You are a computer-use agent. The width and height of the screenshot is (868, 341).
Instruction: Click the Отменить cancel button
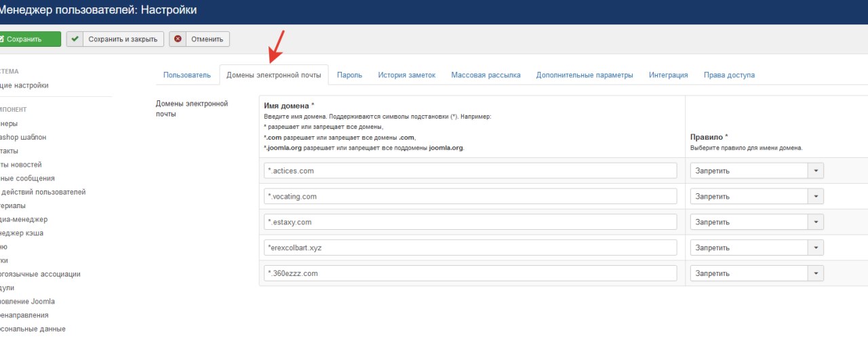(199, 39)
